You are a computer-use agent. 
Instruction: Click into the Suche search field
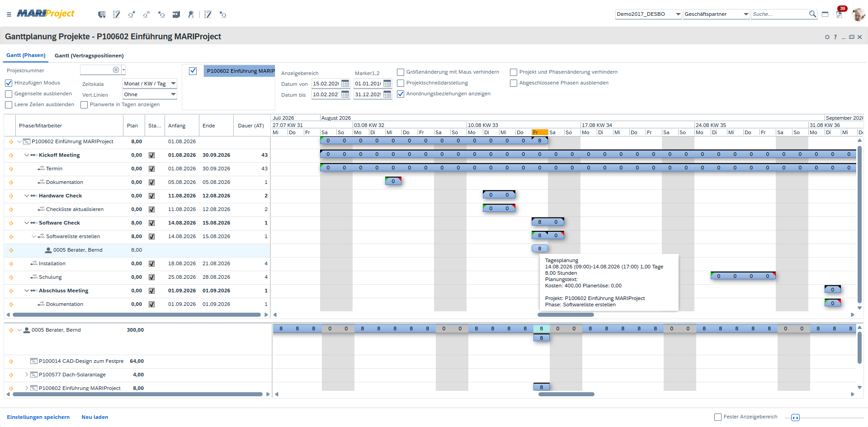(x=779, y=14)
